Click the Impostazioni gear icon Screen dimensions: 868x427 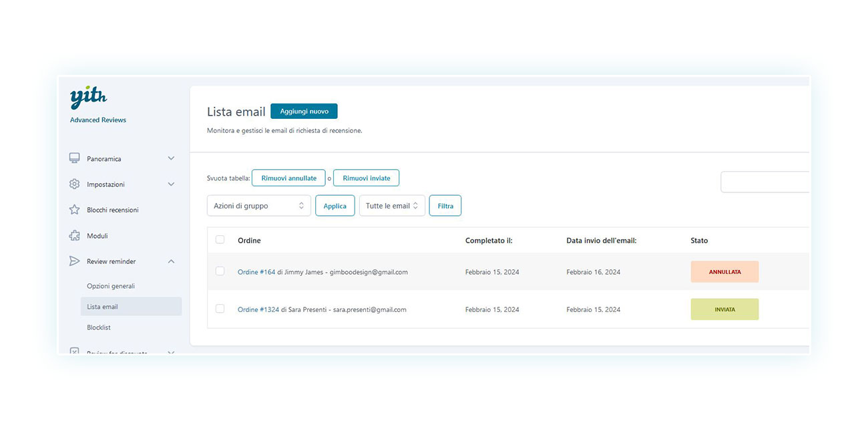75,184
